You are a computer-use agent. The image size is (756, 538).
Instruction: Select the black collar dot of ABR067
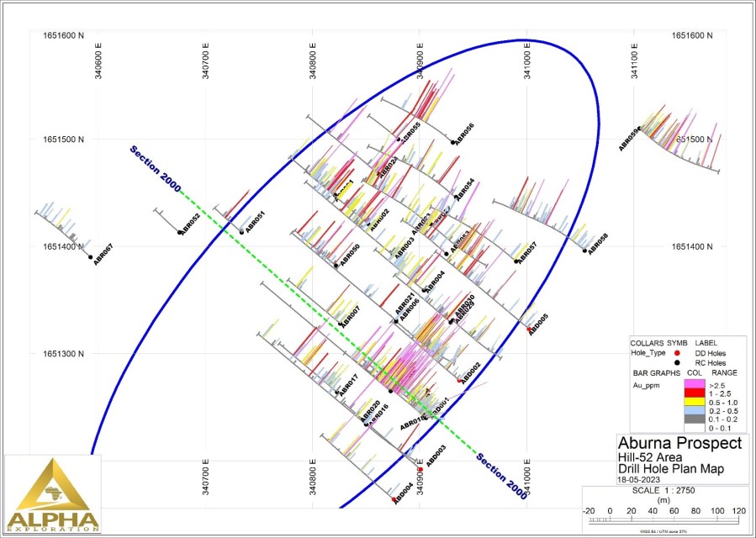90,257
